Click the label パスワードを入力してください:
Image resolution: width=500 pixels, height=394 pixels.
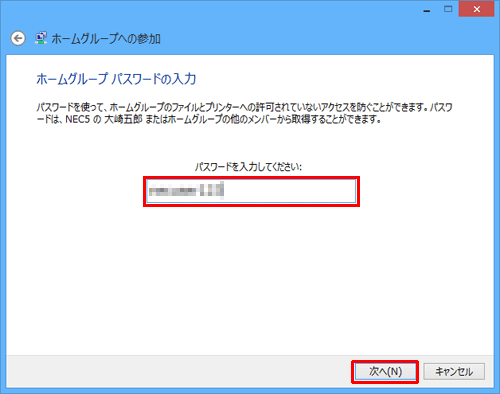click(x=248, y=166)
